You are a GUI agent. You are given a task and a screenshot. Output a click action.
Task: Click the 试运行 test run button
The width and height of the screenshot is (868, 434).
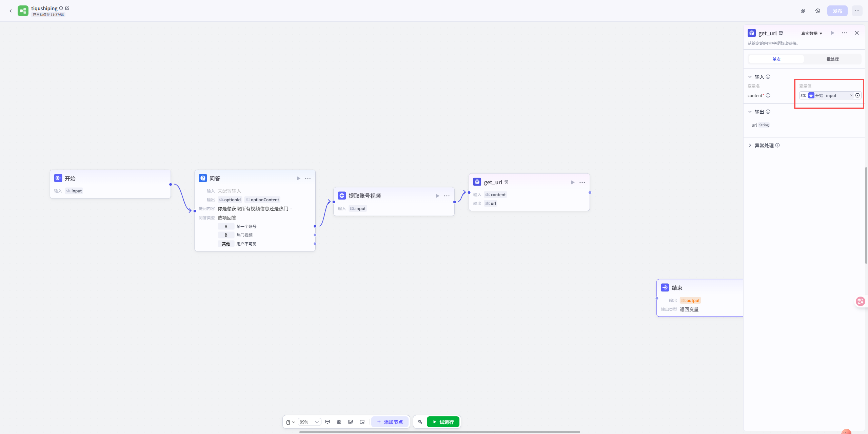point(443,422)
